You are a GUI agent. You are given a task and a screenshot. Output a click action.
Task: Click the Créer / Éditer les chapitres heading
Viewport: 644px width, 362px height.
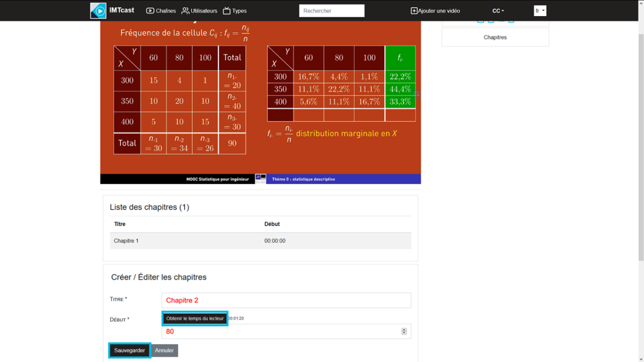point(159,277)
